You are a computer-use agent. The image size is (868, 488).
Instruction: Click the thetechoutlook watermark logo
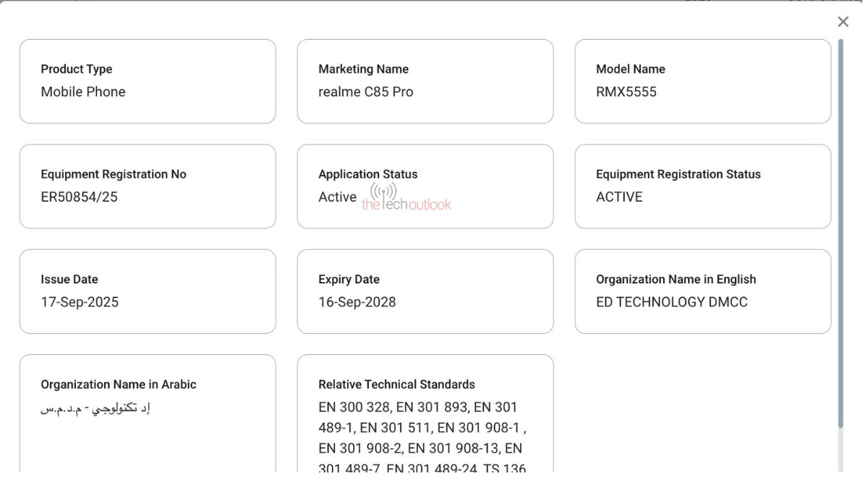pos(406,198)
